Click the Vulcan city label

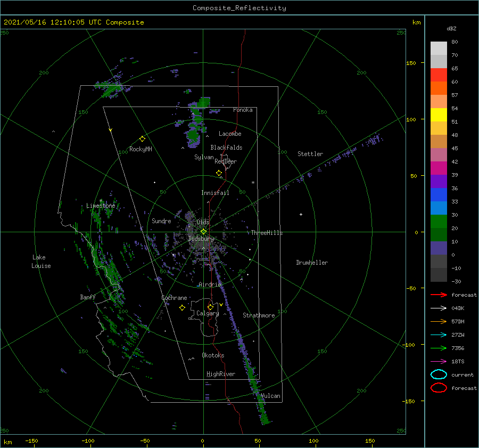(271, 396)
